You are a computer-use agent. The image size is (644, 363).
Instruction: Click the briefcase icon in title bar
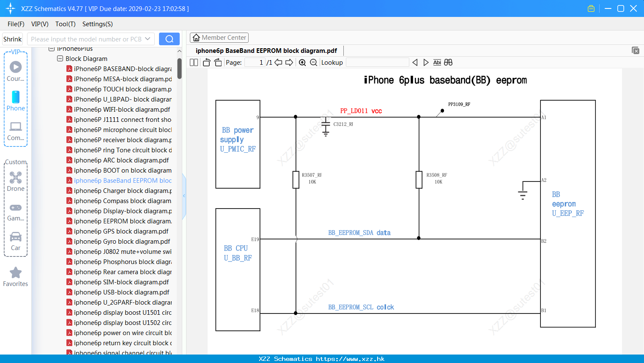pos(591,8)
